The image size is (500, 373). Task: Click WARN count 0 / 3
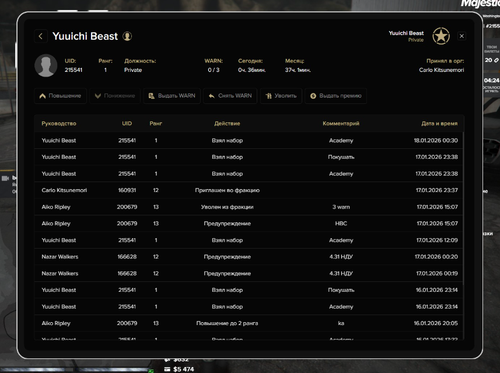(214, 70)
